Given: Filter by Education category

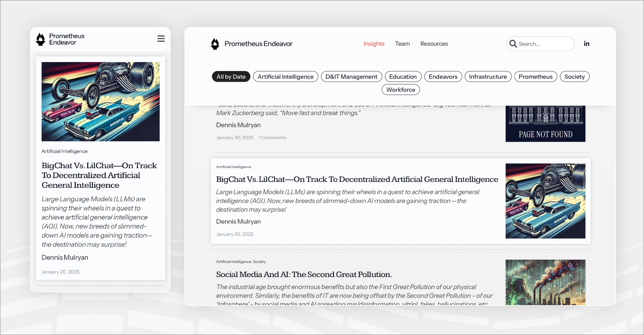Looking at the screenshot, I should [403, 76].
